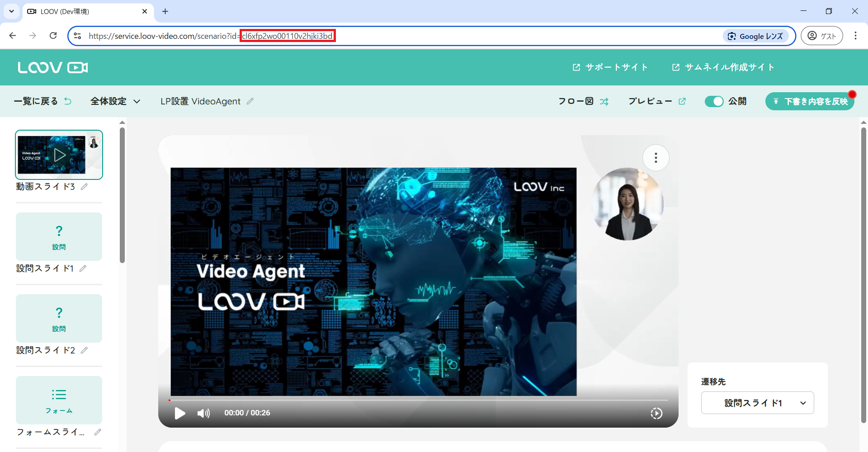Viewport: 868px width, 452px height.
Task: Open Google レンズ
Action: (756, 36)
